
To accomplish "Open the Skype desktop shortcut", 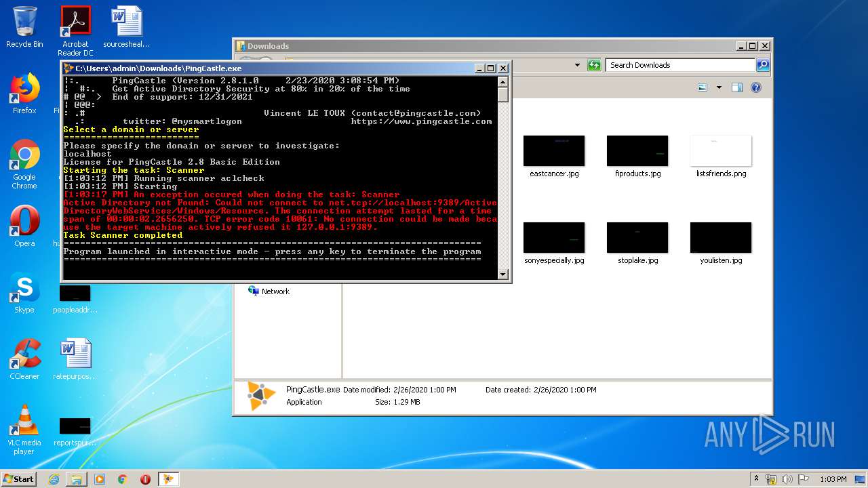I will click(24, 293).
